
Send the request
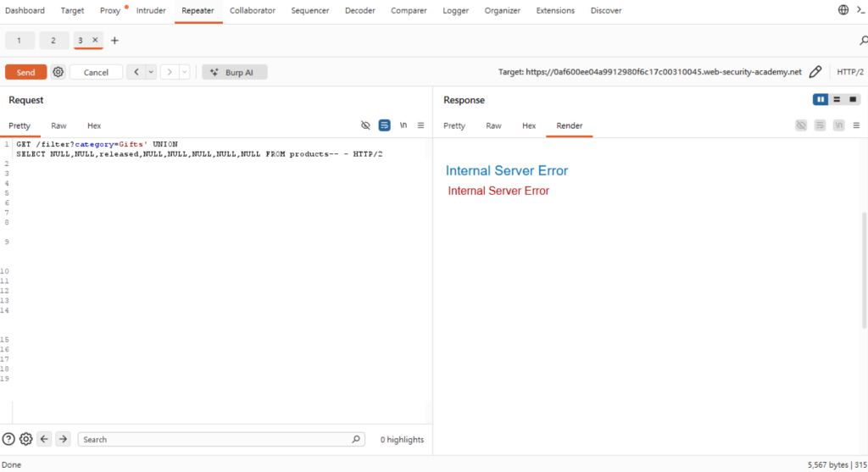click(x=26, y=72)
